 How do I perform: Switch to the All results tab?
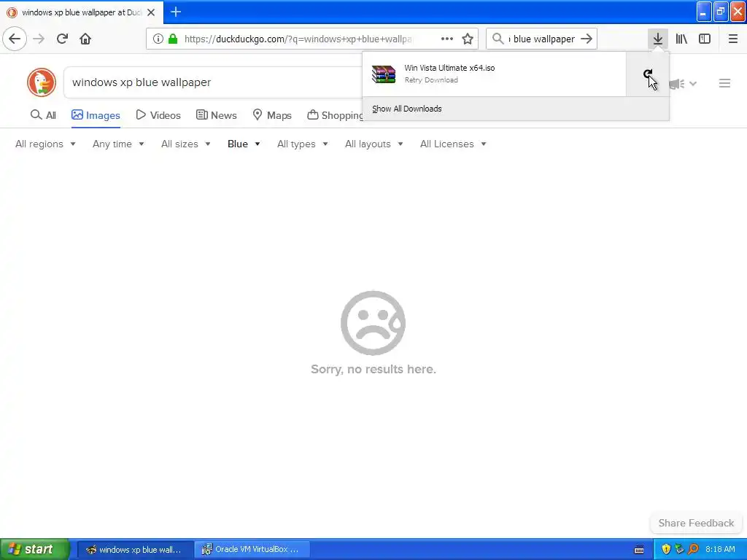pos(43,115)
